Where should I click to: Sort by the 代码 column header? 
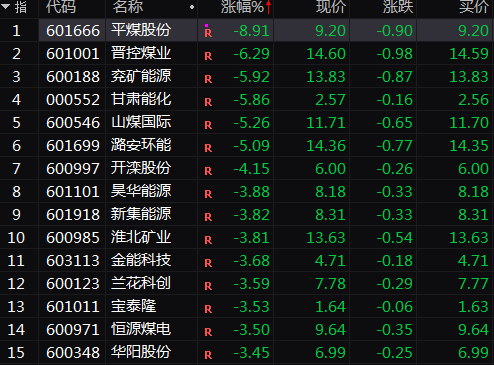[61, 7]
